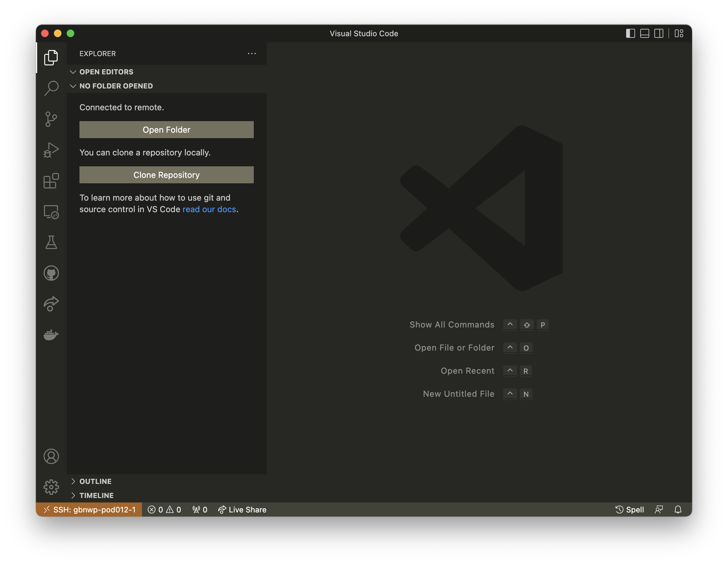Open the Explorer view in activity bar
Viewport: 728px width, 564px height.
(51, 58)
